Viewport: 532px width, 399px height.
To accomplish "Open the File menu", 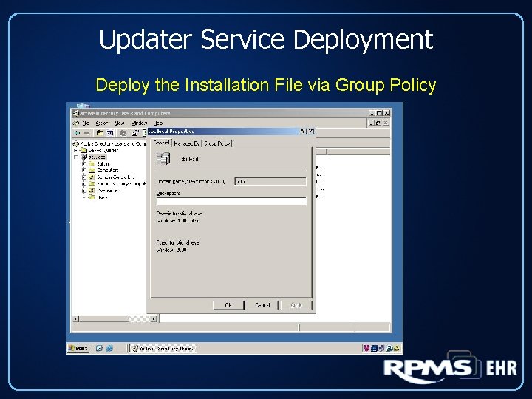I will point(86,123).
